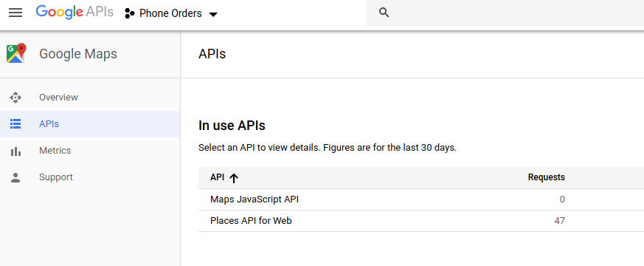Click the 47 requests value
The image size is (644, 266).
click(x=559, y=221)
